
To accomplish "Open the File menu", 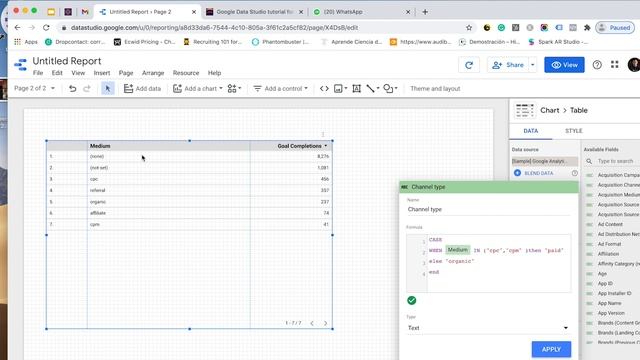I will click(38, 73).
